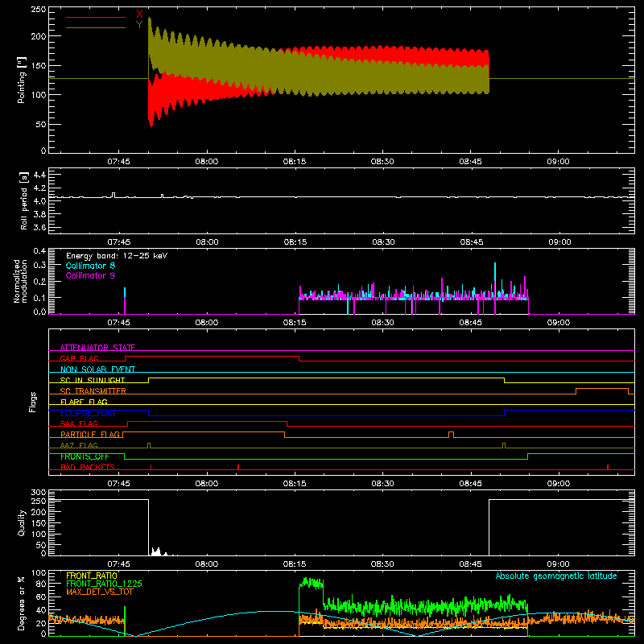Viewport: 644px width, 644px height.
Task: Click 08:15 tick label under Flags plot
Action: [x=295, y=484]
